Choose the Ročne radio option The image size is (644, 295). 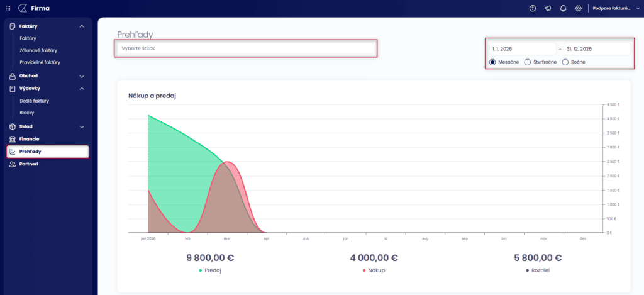click(565, 62)
